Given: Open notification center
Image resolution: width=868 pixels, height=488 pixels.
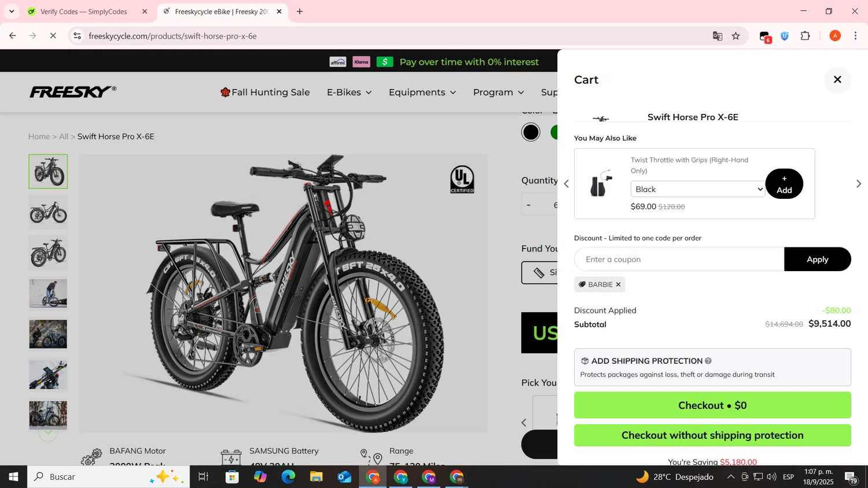Looking at the screenshot, I should tap(851, 478).
